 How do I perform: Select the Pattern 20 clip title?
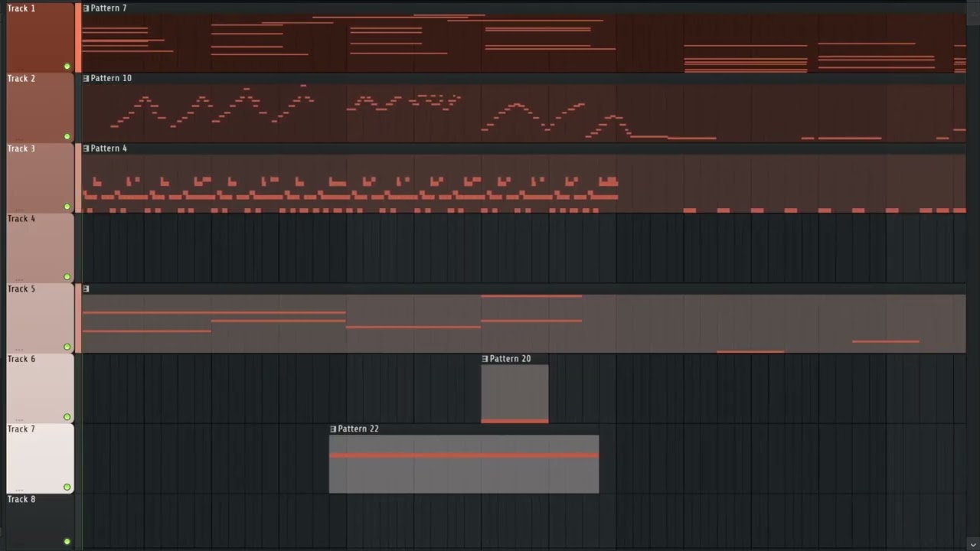[x=510, y=359]
